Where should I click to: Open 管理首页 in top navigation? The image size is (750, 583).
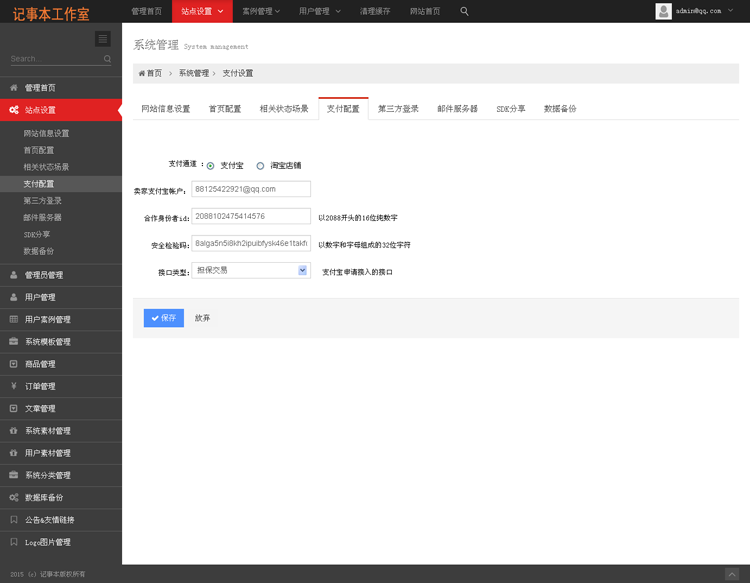pyautogui.click(x=147, y=11)
